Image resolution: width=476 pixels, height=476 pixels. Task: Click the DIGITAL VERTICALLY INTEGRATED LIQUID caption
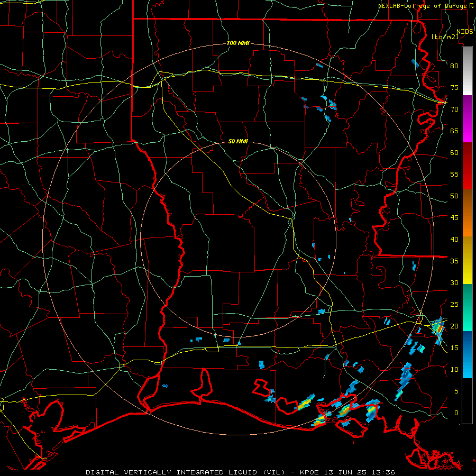[x=186, y=472]
